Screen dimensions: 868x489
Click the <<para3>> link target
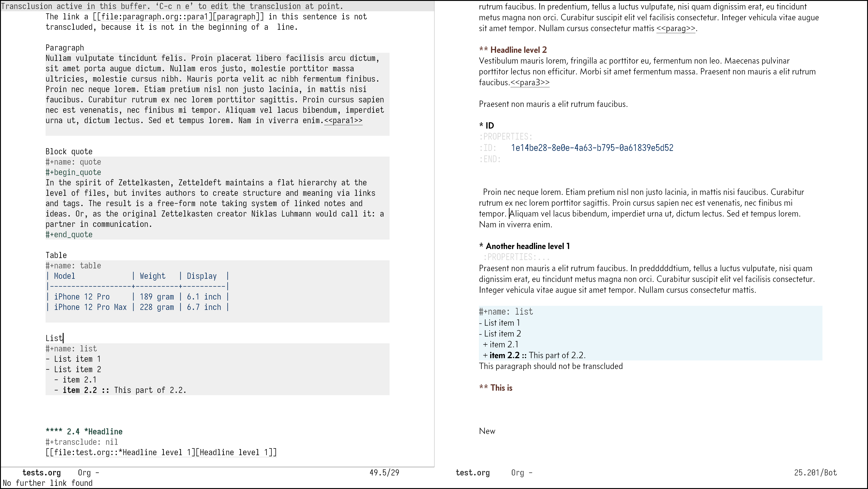(x=530, y=83)
